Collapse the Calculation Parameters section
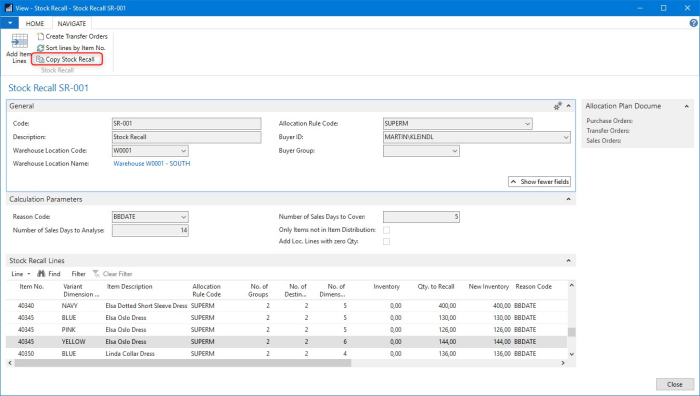Screen dimensions: 700x396 [x=568, y=199]
